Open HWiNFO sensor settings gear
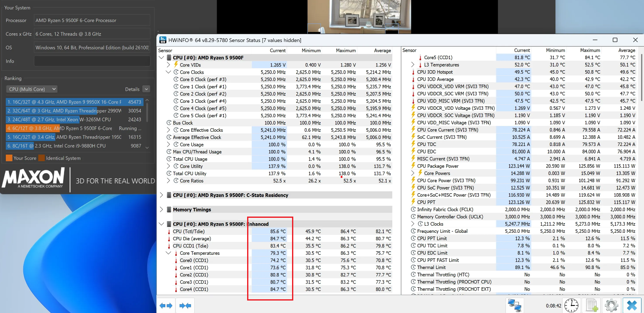Screen dimensions: 644x313 tap(612, 306)
